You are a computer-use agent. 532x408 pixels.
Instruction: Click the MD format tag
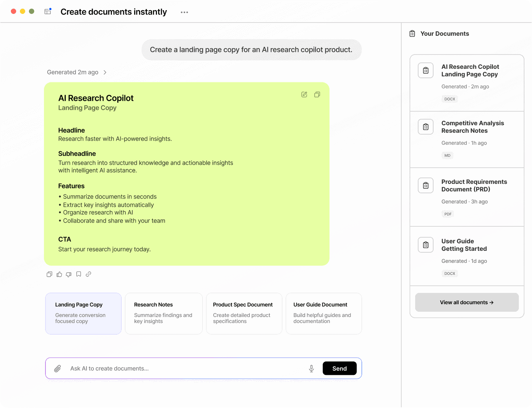pyautogui.click(x=447, y=155)
